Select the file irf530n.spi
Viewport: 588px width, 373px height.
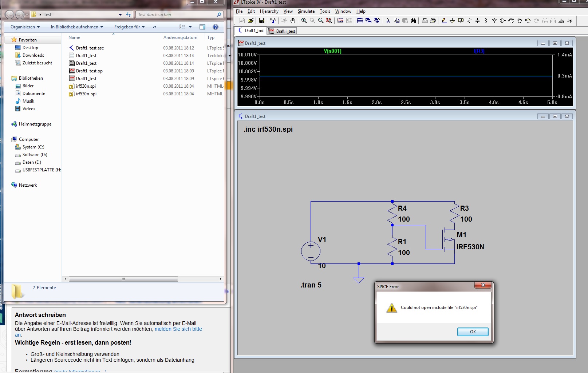86,86
